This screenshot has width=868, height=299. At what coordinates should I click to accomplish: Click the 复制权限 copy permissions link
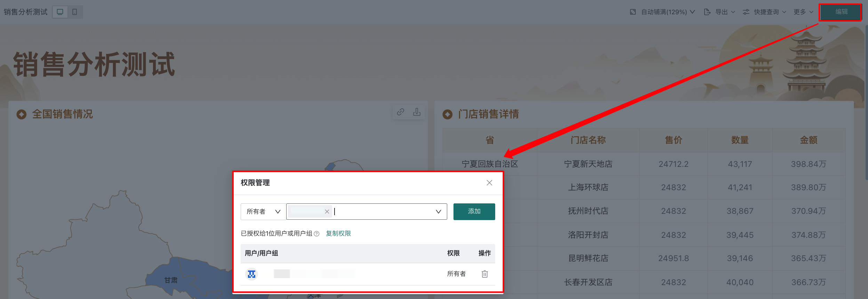[x=338, y=233]
